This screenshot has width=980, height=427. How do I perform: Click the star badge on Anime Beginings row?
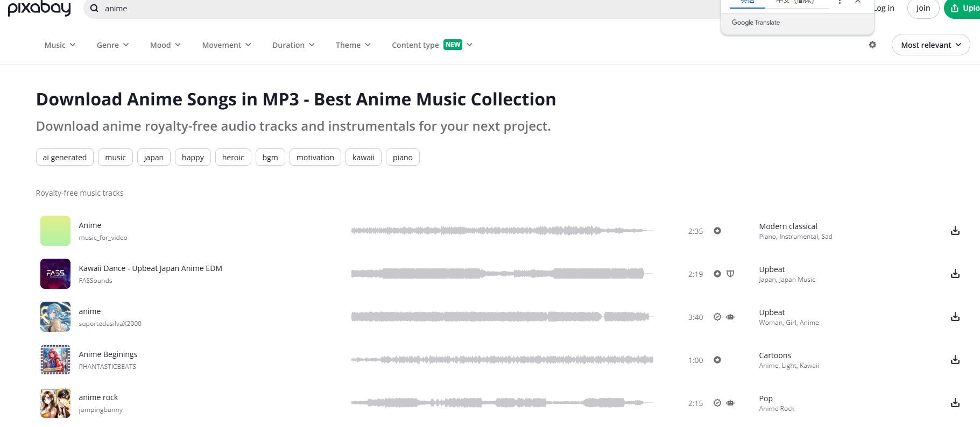[x=717, y=360]
